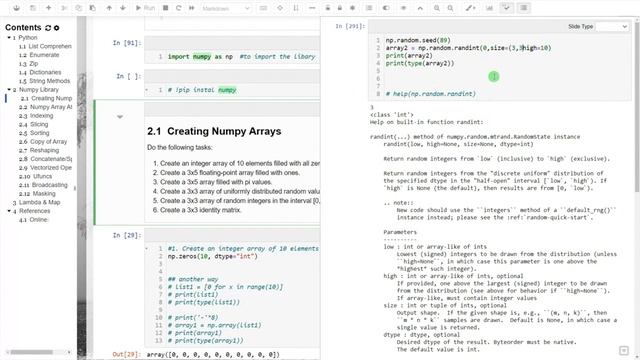The image size is (640, 360).
Task: Navigate to 2.5 Sorting section
Action: point(34,133)
